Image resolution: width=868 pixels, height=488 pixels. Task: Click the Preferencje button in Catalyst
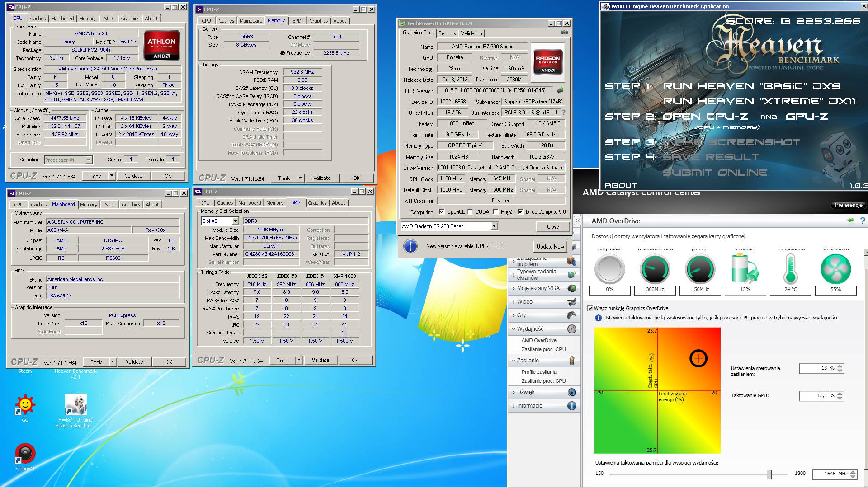point(848,205)
